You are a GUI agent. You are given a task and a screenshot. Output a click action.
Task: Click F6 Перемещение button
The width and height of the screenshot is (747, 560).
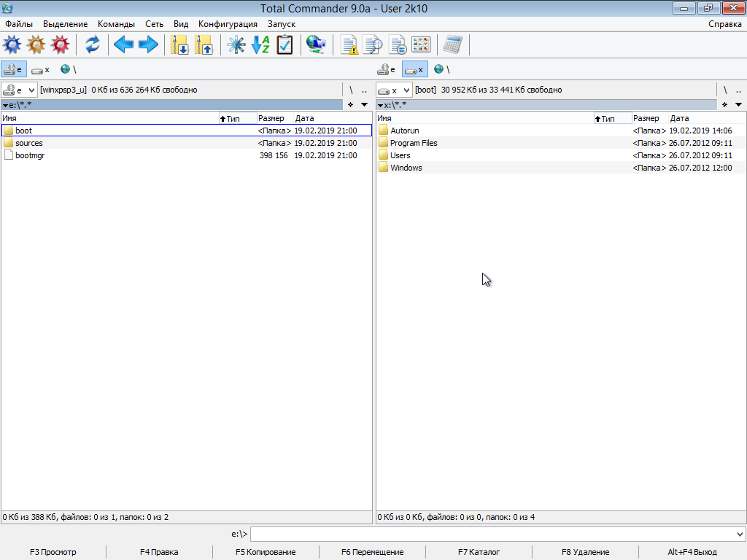(372, 552)
